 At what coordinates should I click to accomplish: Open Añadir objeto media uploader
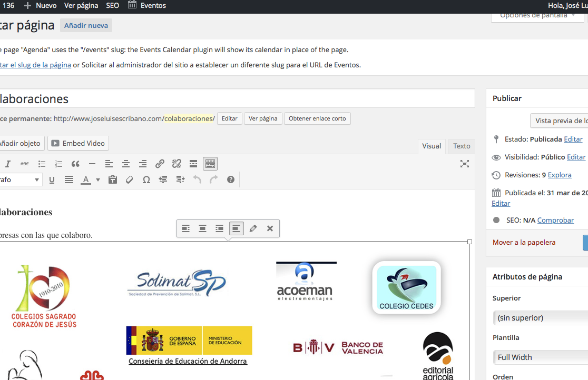pos(21,143)
